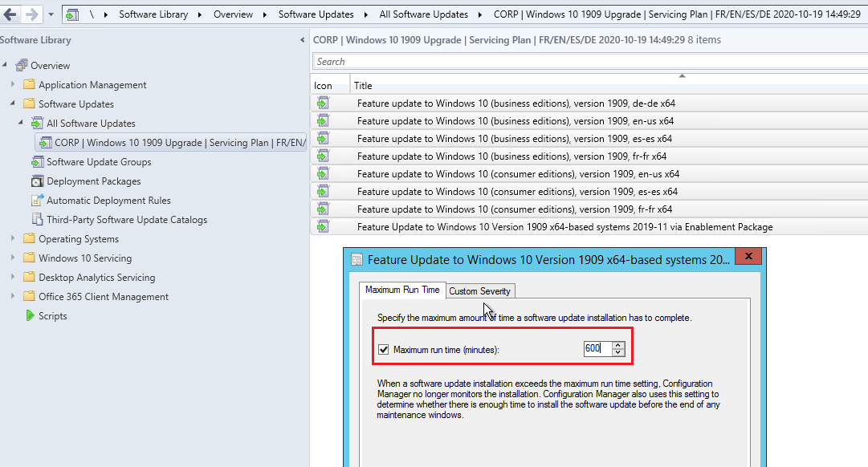The width and height of the screenshot is (868, 467).
Task: Collapse the Software Updates tree node
Action: coord(13,104)
